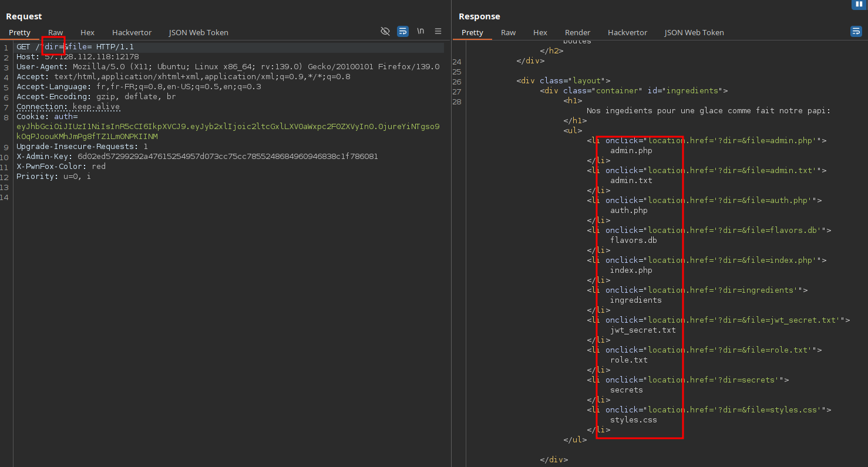This screenshot has width=868, height=467.
Task: Toggle line wrap in the Response viewer
Action: (x=856, y=31)
